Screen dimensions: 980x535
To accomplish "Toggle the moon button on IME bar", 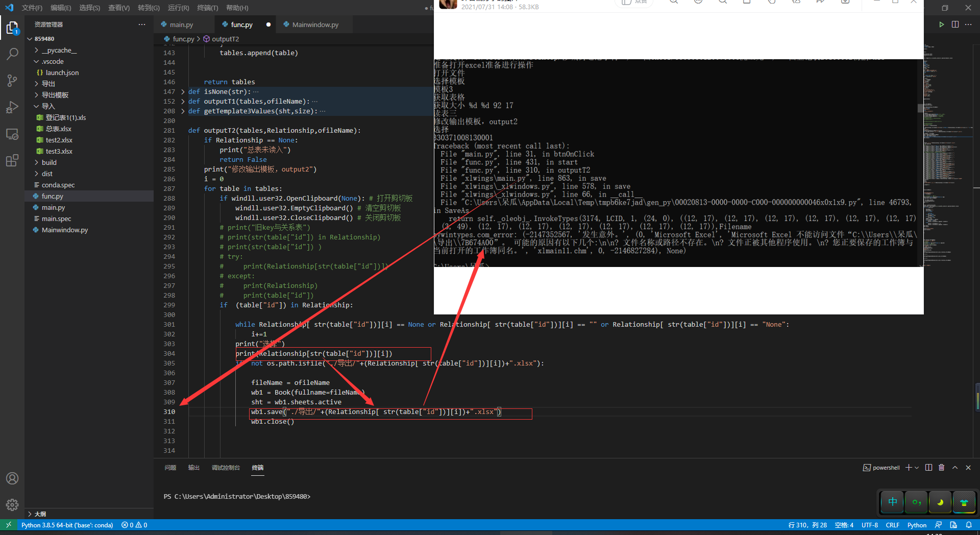I will click(940, 502).
